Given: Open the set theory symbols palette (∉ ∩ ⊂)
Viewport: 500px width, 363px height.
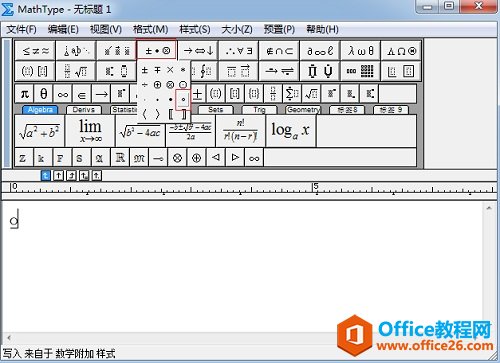Looking at the screenshot, I should [x=279, y=51].
